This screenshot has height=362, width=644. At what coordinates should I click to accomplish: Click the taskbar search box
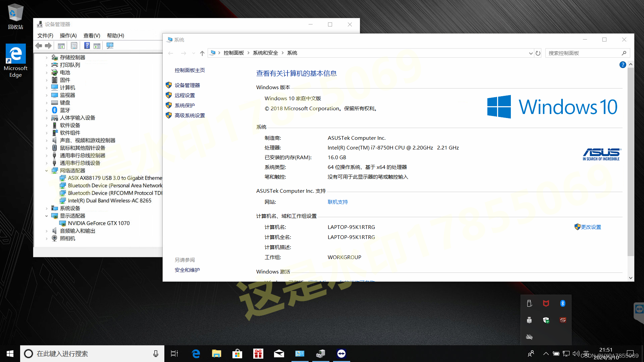pos(92,354)
